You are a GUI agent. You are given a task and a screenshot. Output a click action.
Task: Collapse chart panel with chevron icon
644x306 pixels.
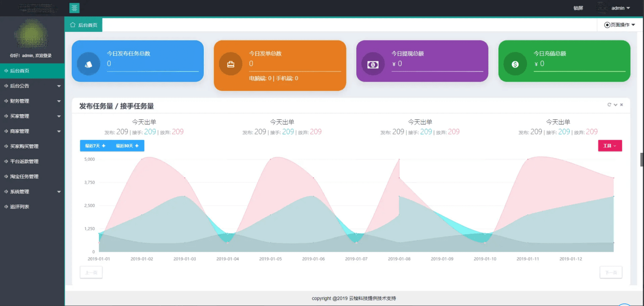coord(615,105)
